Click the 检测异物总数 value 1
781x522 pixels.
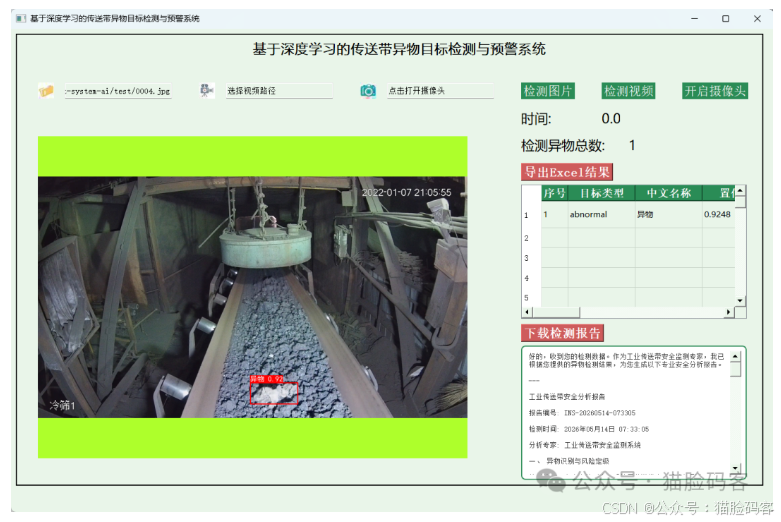pyautogui.click(x=632, y=145)
